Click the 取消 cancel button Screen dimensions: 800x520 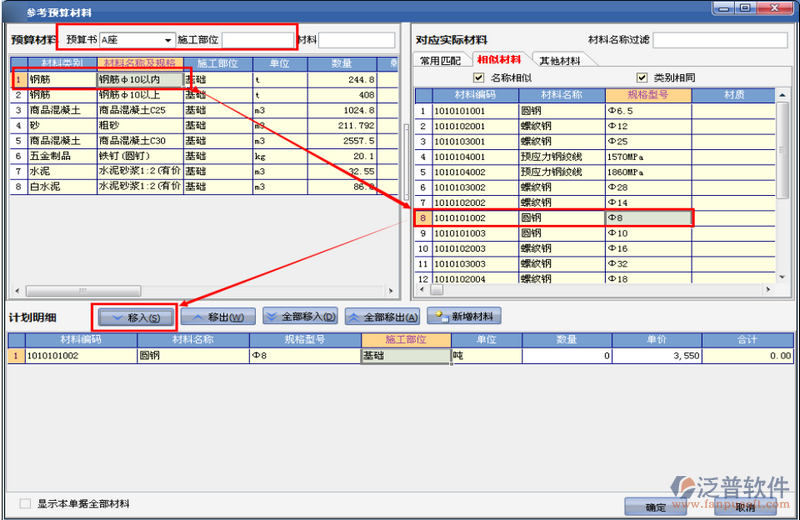744,506
